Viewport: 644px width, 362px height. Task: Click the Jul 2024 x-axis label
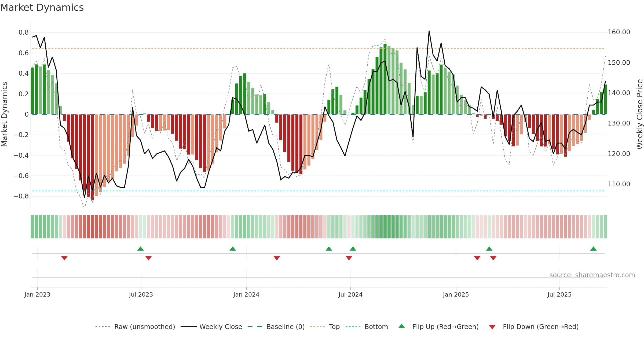[350, 294]
